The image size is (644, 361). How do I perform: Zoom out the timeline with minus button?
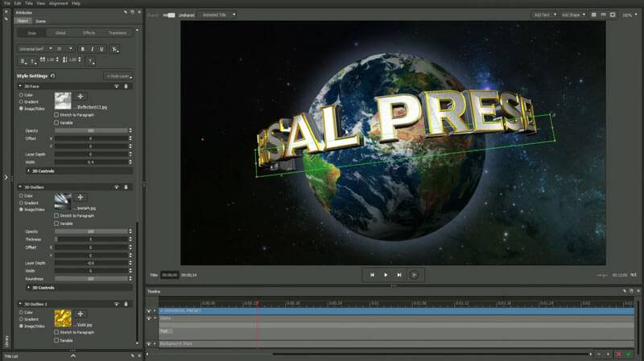coord(598,354)
